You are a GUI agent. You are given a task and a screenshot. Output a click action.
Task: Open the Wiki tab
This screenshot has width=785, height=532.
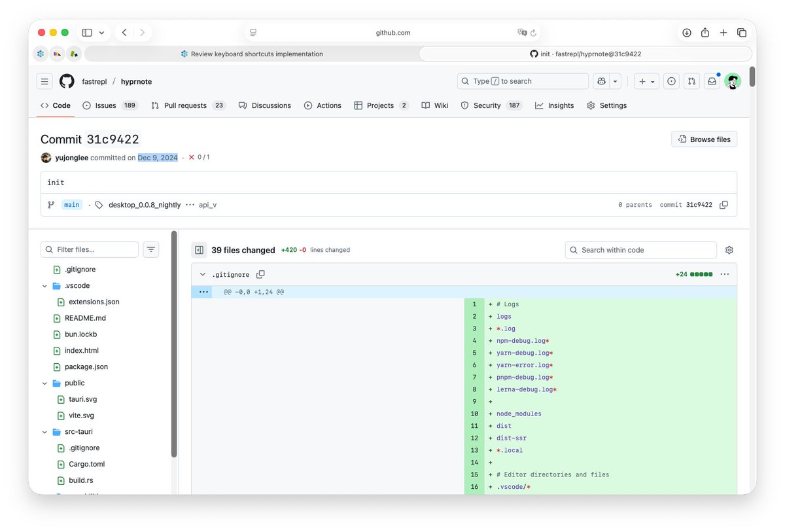tap(435, 105)
